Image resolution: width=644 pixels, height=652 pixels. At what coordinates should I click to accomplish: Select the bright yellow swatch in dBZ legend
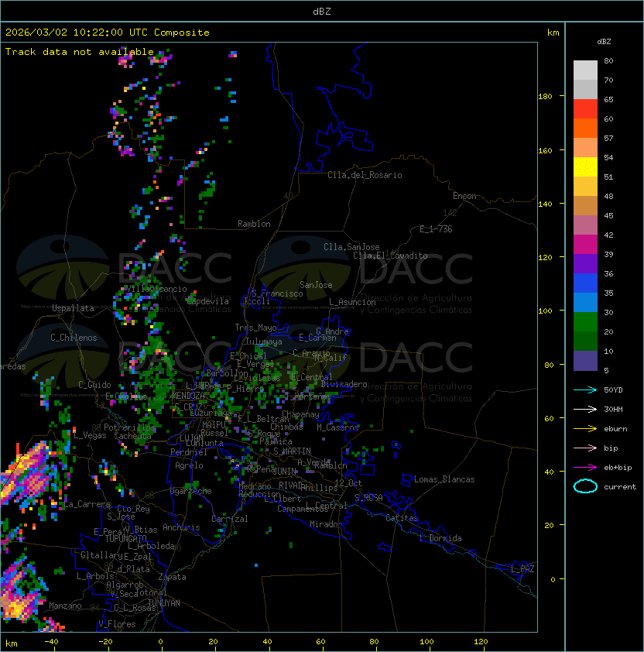click(x=585, y=167)
